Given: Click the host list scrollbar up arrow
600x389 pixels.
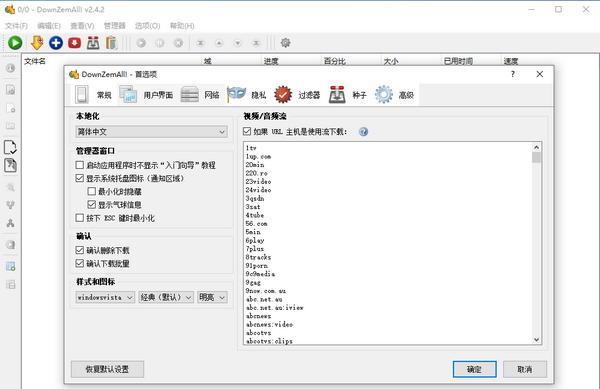Looking at the screenshot, I should (536, 147).
